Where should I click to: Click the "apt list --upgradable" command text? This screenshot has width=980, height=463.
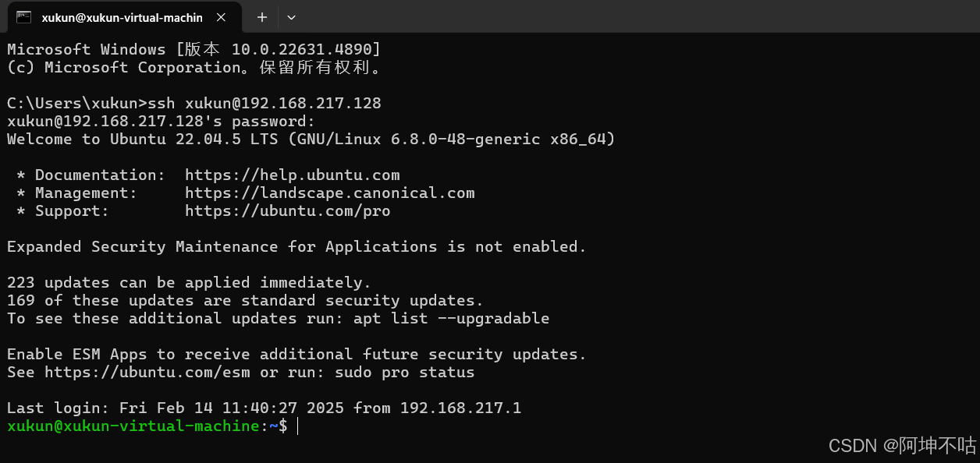click(x=451, y=319)
